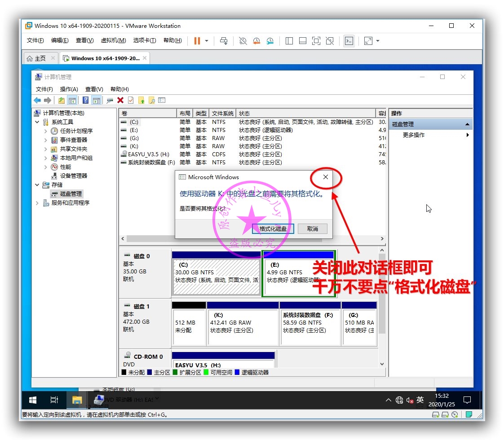Click the revert to snapshot icon in VMware
This screenshot has height=440, width=504.
click(x=256, y=41)
